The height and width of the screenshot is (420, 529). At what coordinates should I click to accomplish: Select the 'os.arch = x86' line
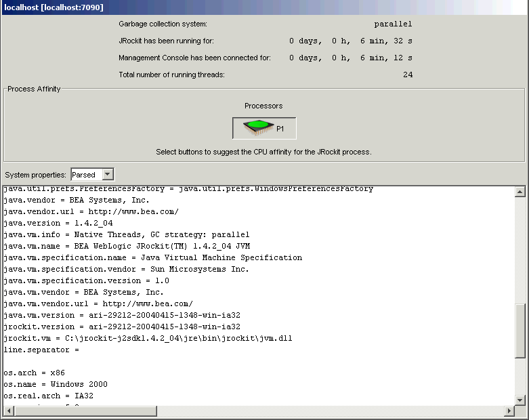(x=34, y=373)
